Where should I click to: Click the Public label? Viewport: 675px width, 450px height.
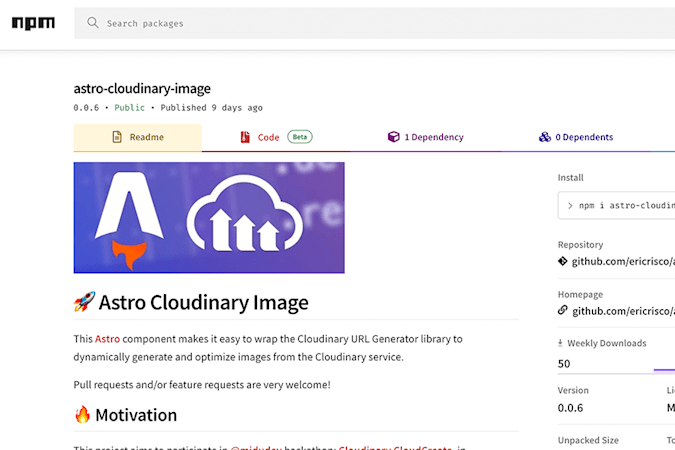coord(130,108)
